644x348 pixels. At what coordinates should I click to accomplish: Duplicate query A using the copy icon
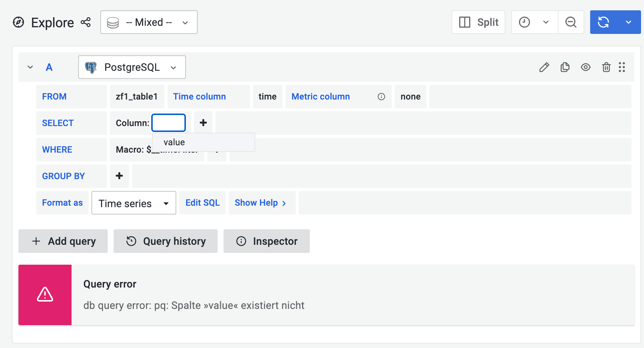tap(565, 67)
